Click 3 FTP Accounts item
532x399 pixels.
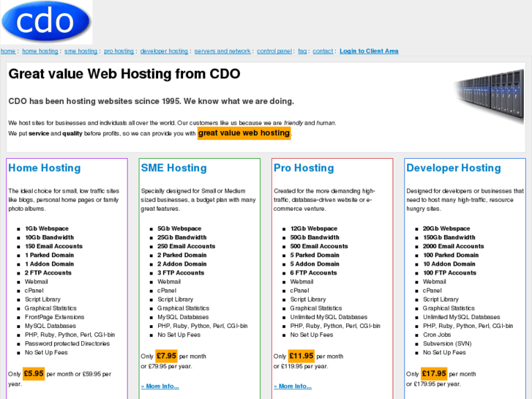pyautogui.click(x=181, y=272)
